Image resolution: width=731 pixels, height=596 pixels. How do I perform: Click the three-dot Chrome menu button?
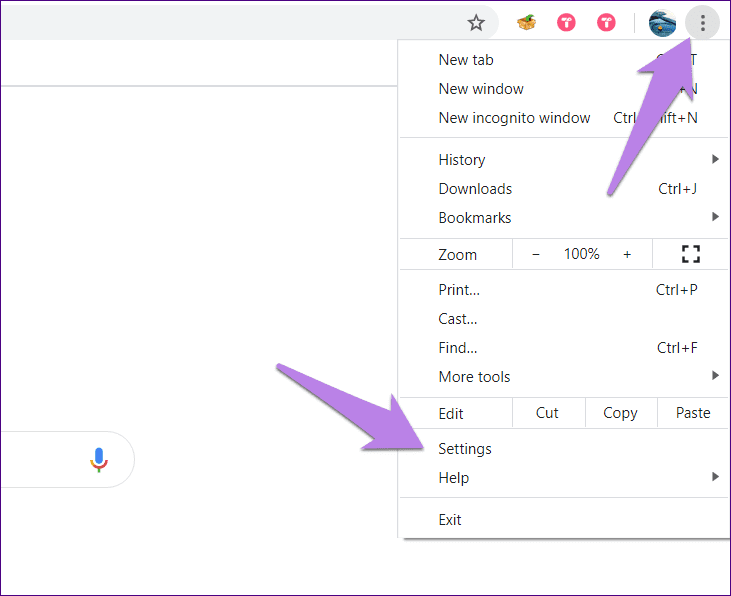pyautogui.click(x=703, y=22)
